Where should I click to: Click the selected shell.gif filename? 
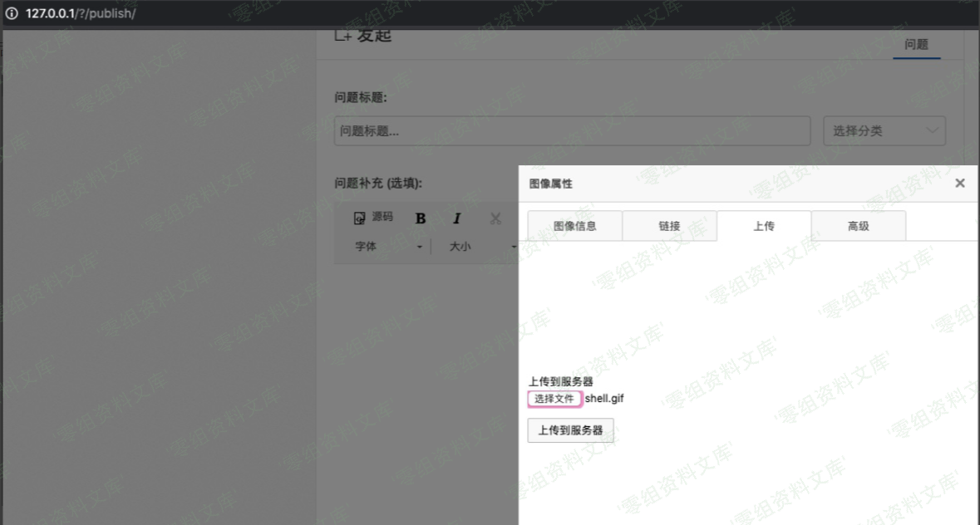tap(604, 399)
